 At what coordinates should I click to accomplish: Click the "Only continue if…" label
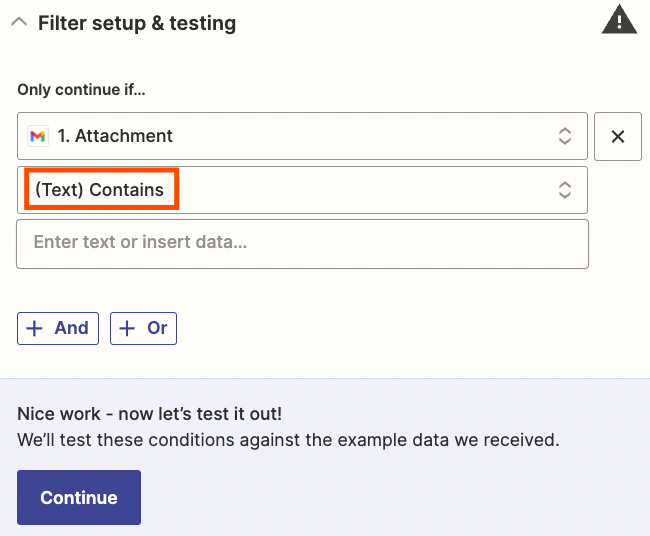coord(81,89)
